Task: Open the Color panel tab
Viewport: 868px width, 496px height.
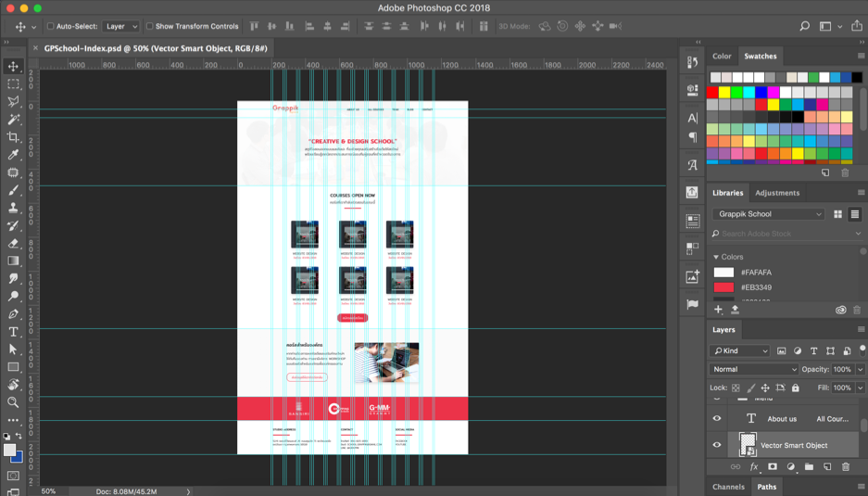Action: tap(722, 56)
